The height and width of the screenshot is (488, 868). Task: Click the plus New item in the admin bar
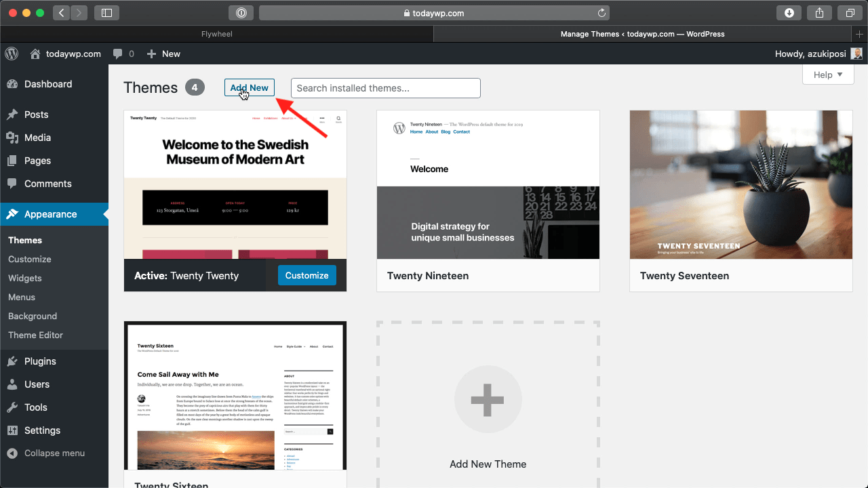pos(163,54)
